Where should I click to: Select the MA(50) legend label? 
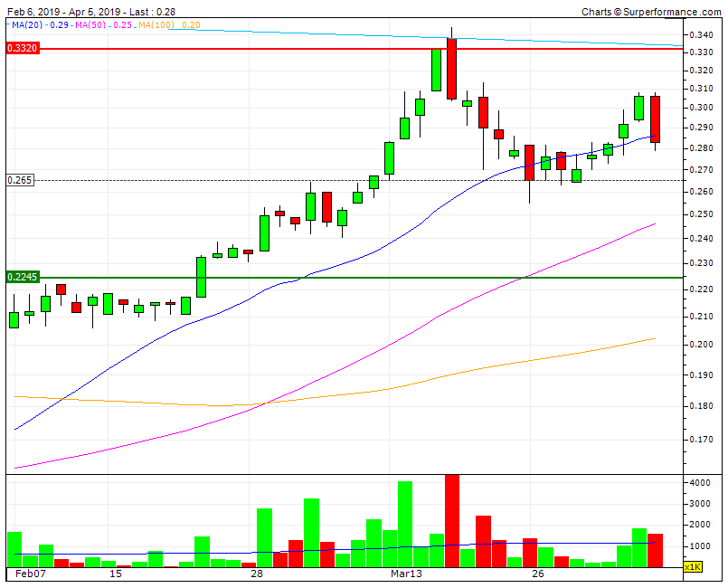click(x=90, y=24)
